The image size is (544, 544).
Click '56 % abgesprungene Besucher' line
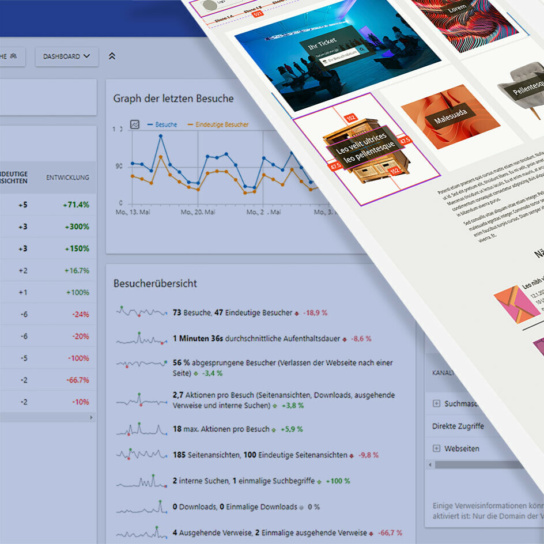click(283, 368)
